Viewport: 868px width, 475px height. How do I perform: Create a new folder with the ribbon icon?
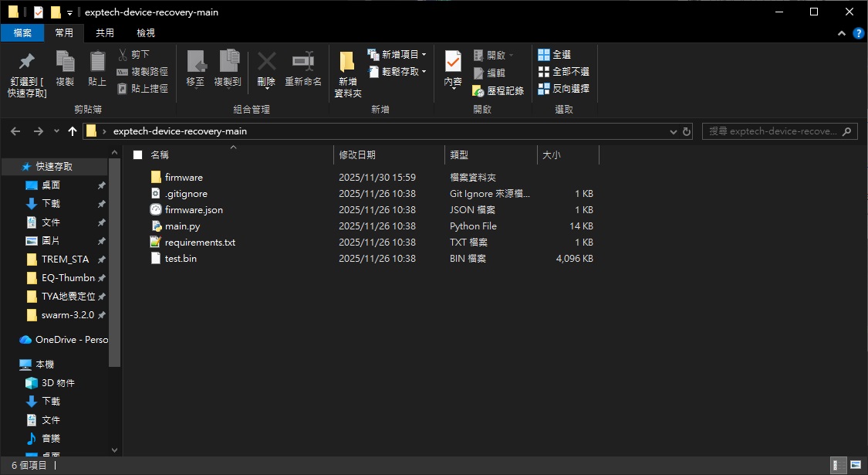click(x=347, y=62)
